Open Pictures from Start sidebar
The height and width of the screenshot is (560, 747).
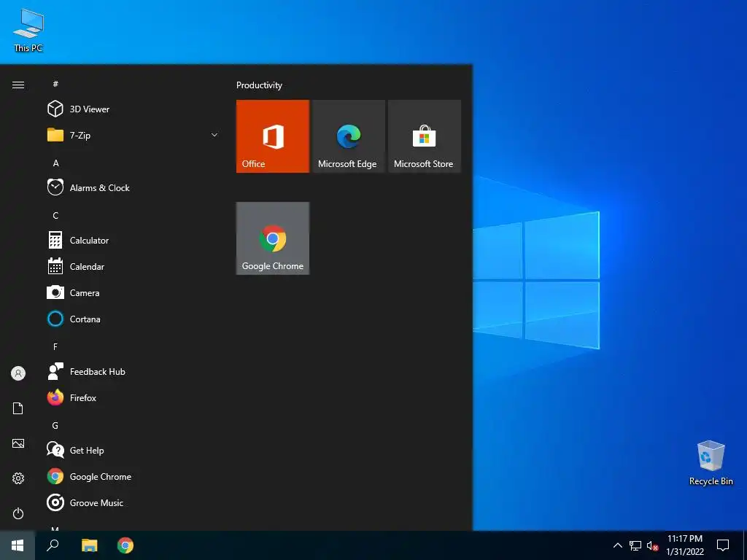[18, 443]
